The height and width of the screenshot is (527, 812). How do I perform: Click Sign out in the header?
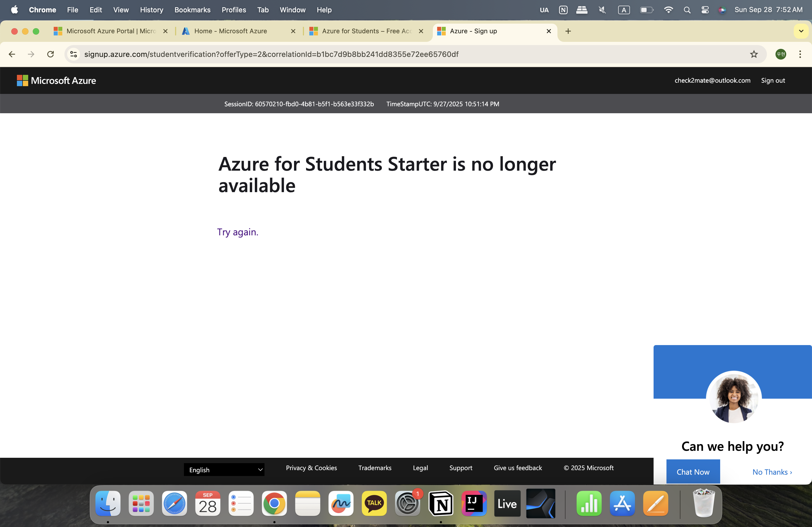coord(773,80)
